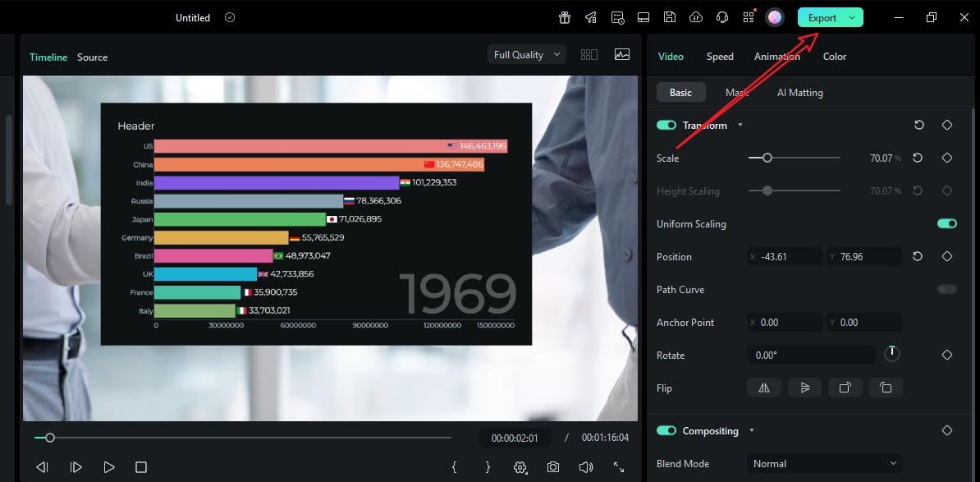Reset the Transform settings with the reset icon
980x482 pixels.
[x=918, y=125]
